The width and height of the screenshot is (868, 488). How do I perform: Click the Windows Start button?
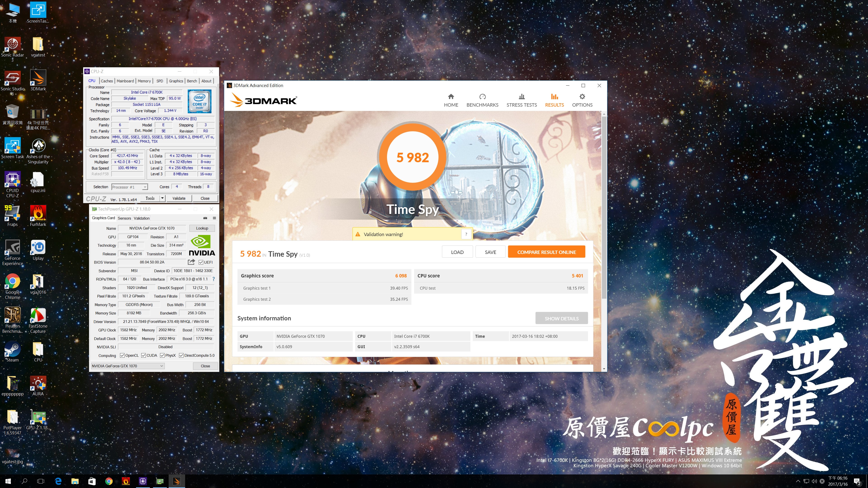pos(8,481)
